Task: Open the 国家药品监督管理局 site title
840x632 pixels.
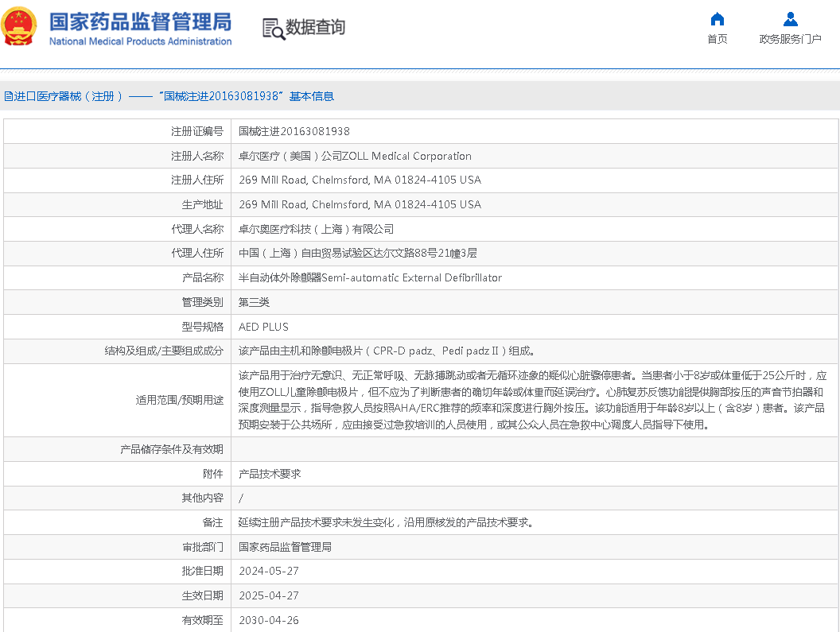Action: tap(140, 21)
